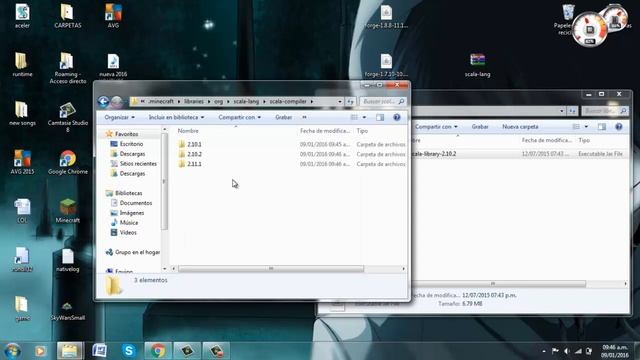Open the view options dropdown arrow in the scala-compiler window
Image resolution: width=640 pixels, height=360 pixels.
[x=364, y=118]
